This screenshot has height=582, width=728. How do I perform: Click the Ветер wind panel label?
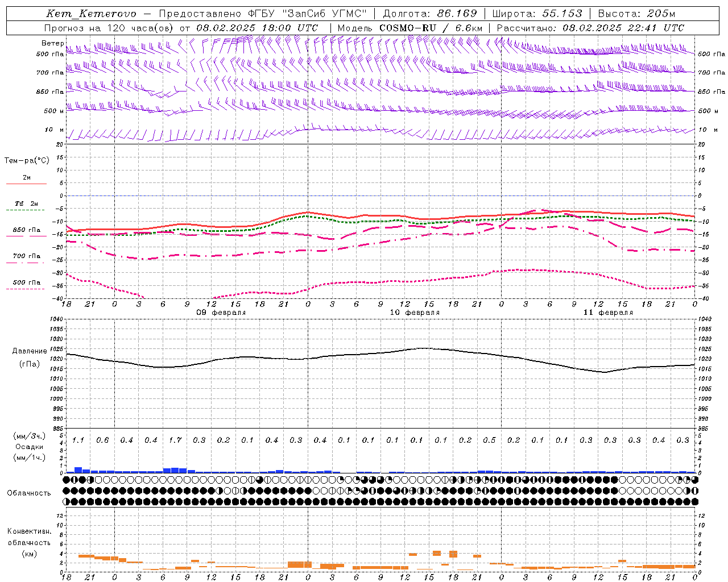coord(52,43)
